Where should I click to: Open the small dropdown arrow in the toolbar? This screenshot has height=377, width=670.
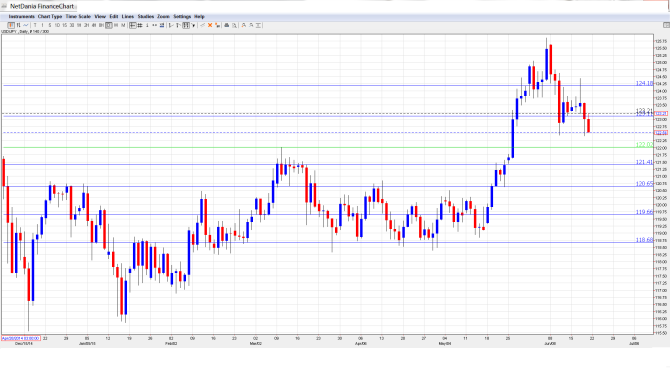coord(194,25)
